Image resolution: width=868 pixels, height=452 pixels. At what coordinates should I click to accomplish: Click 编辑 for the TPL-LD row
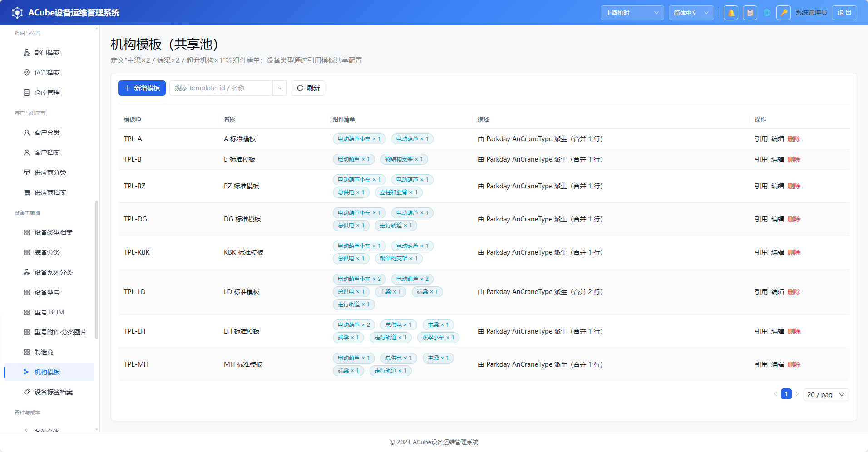point(778,292)
